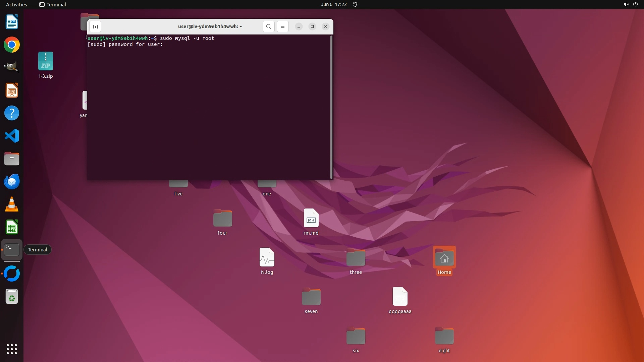Open LibreOffice Impress from the dock
This screenshot has height=362, width=644.
tap(12, 90)
